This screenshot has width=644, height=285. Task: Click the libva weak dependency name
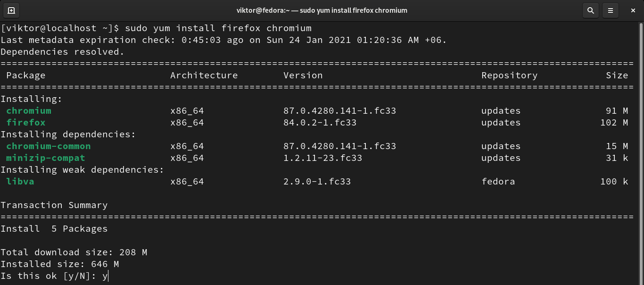[20, 182]
